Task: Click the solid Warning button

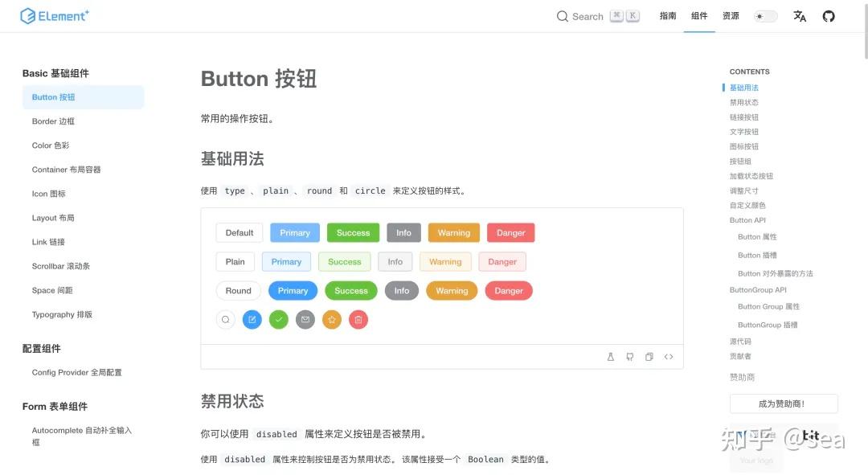Action: pyautogui.click(x=454, y=233)
